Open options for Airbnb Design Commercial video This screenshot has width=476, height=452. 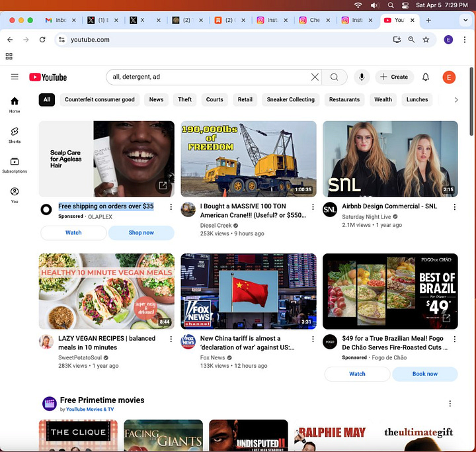point(454,207)
